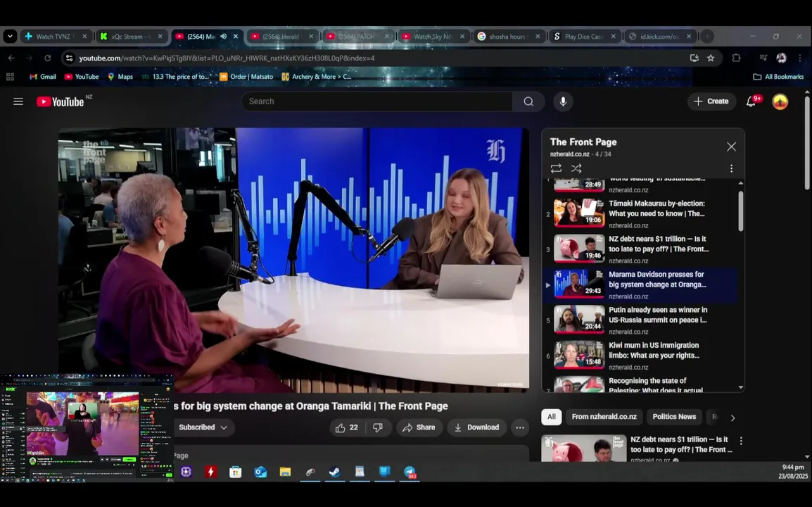Click the Share button
Screen dimensions: 812x507
pyautogui.click(x=419, y=427)
